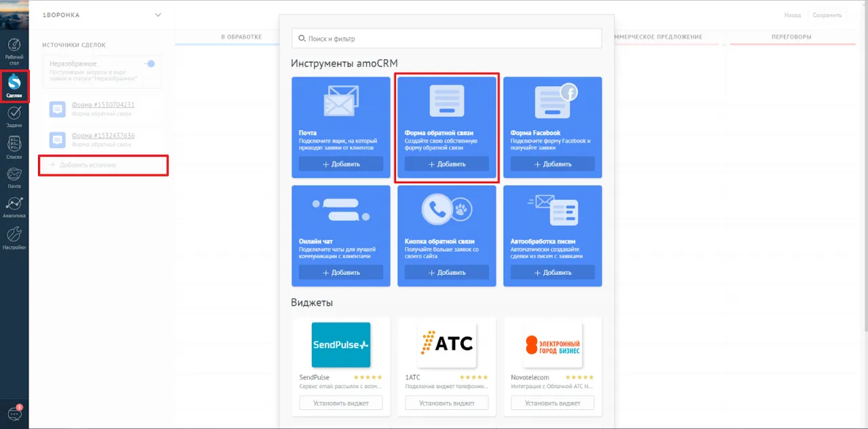The image size is (868, 429).
Task: Open Почта in left sidebar
Action: point(14,178)
